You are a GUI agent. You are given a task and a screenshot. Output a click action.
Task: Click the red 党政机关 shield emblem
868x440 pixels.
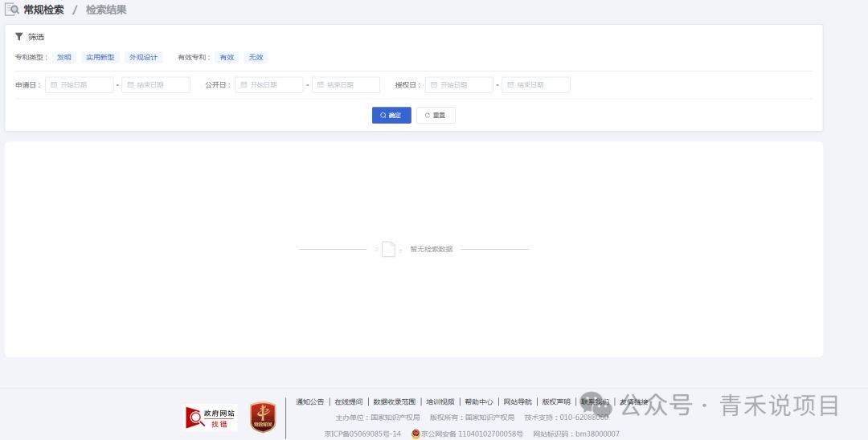coord(263,418)
